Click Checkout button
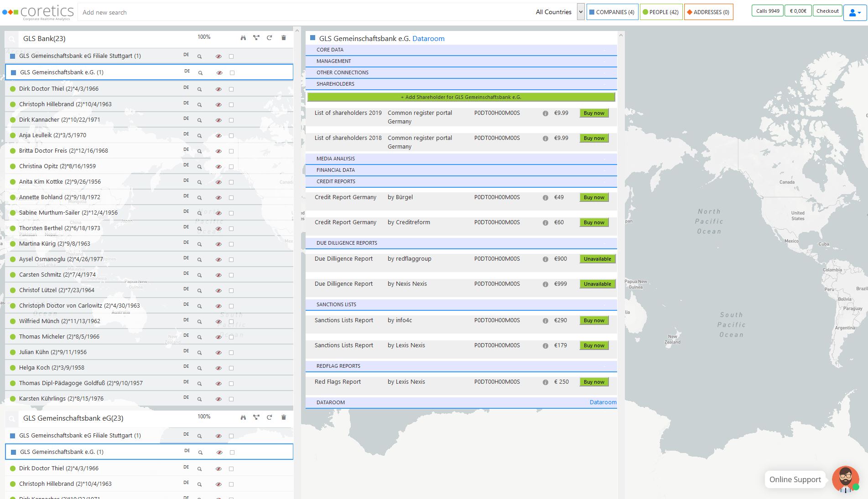The height and width of the screenshot is (499, 868). (827, 11)
